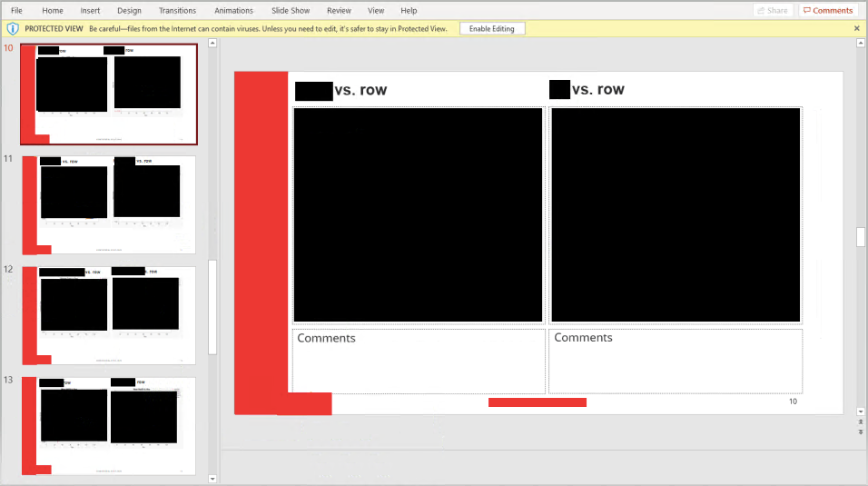Open the Insert ribbon tab
Image resolution: width=868 pixels, height=486 pixels.
(x=90, y=11)
